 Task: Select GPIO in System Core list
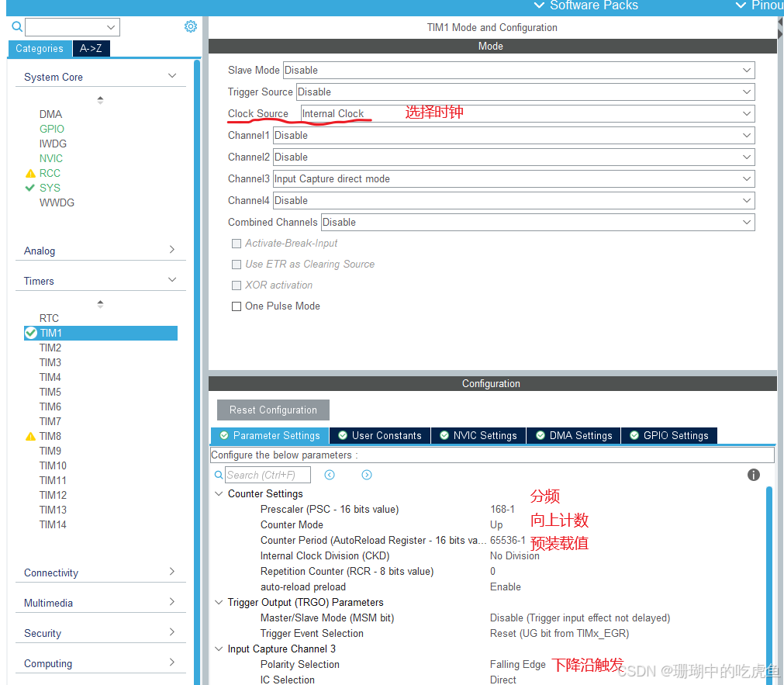51,129
